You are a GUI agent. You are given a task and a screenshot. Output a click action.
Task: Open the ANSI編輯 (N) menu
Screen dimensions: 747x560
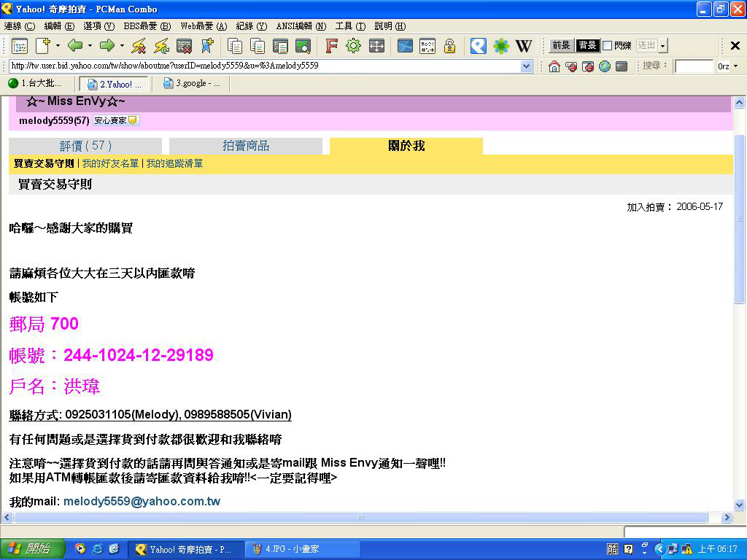[301, 26]
